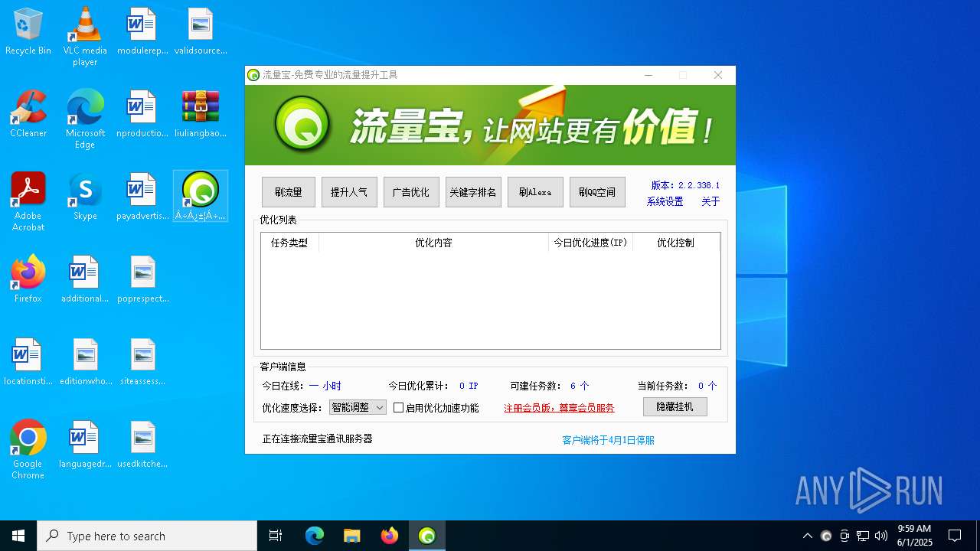The height and width of the screenshot is (551, 980).
Task: Launch Firefox desktop shortcut
Action: coord(28,279)
